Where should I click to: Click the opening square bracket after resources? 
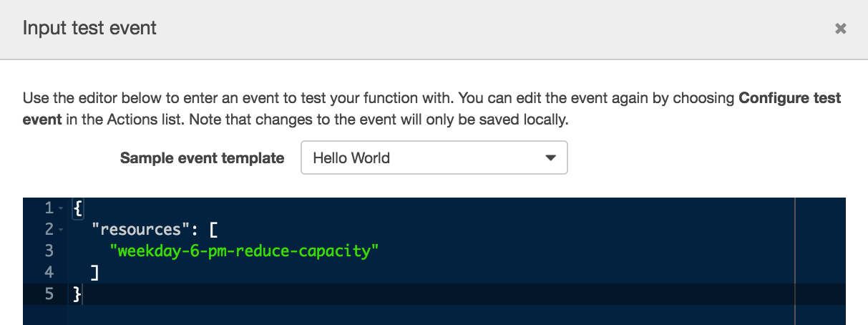coord(213,230)
